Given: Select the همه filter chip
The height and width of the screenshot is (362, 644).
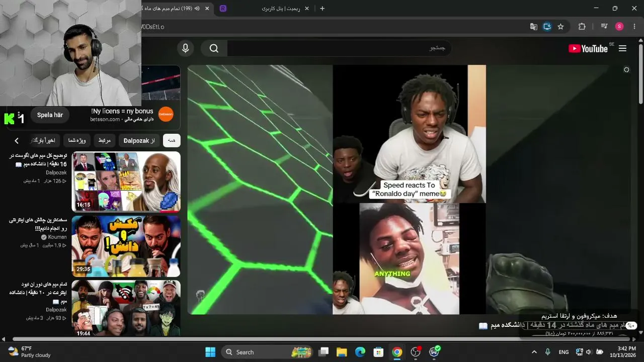Looking at the screenshot, I should 172,140.
